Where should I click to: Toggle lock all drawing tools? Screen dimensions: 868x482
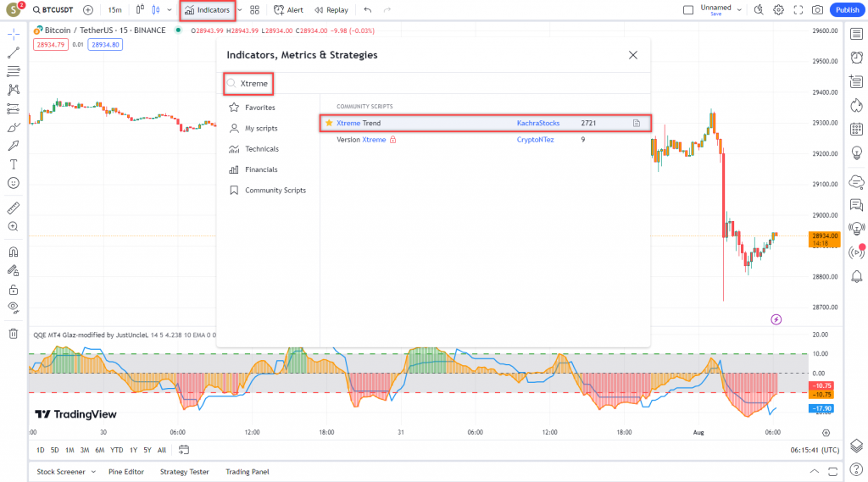[x=13, y=289]
